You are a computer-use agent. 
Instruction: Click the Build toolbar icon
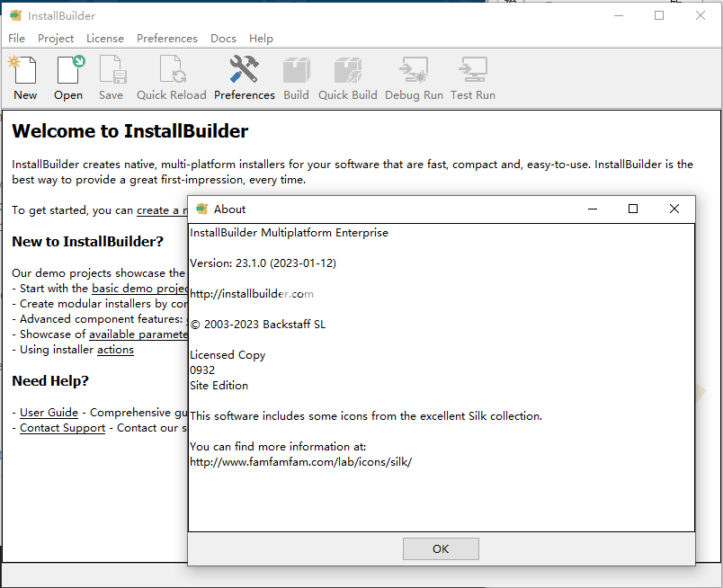(296, 77)
